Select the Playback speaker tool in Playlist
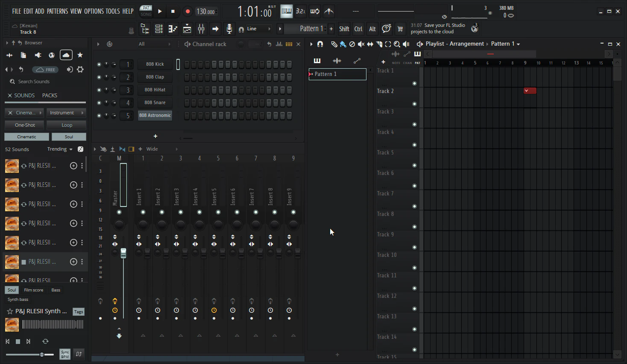The height and width of the screenshot is (364, 627). pos(406,44)
